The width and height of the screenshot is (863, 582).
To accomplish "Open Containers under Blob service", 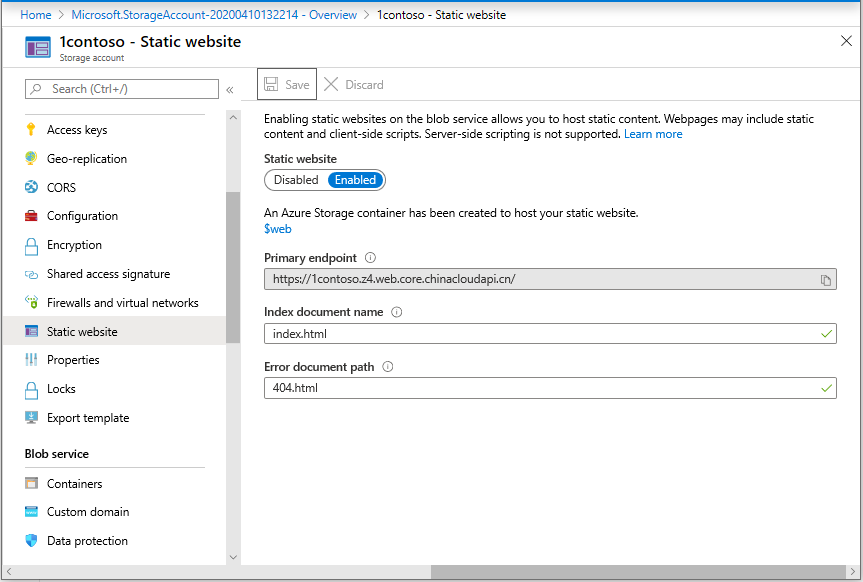I will [x=73, y=483].
